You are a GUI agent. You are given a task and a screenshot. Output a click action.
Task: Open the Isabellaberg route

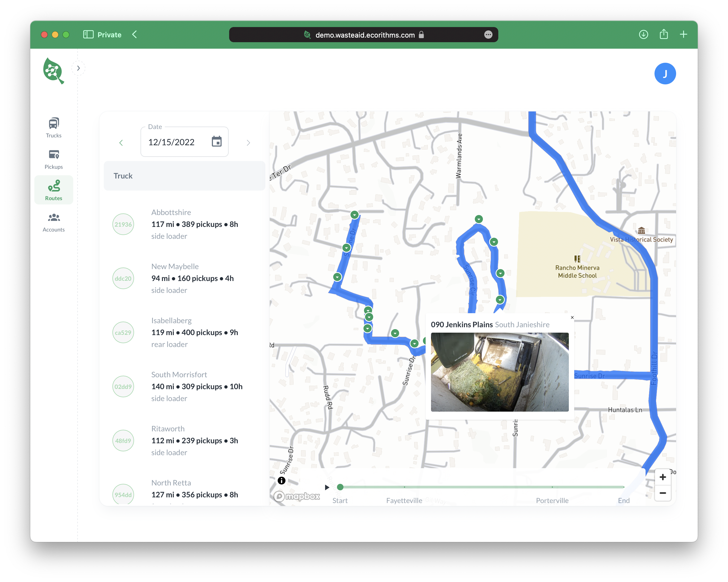[x=184, y=332]
